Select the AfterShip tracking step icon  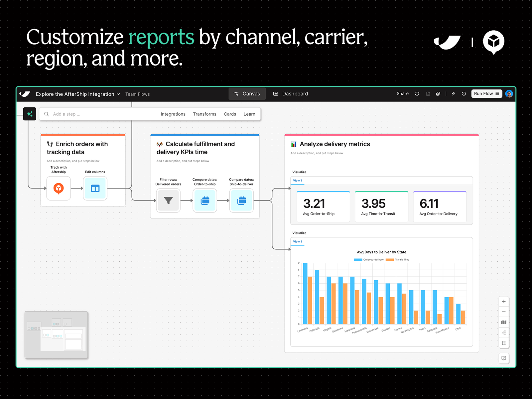coord(59,188)
